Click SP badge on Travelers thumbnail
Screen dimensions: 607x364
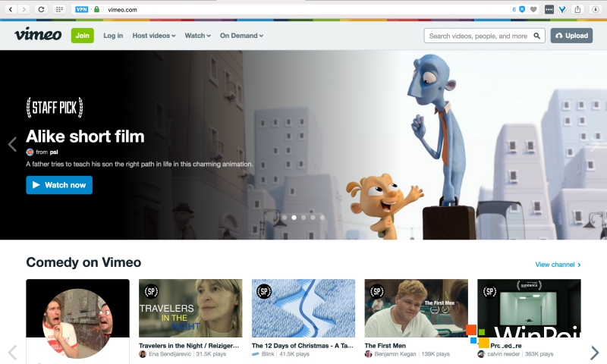[x=151, y=291]
